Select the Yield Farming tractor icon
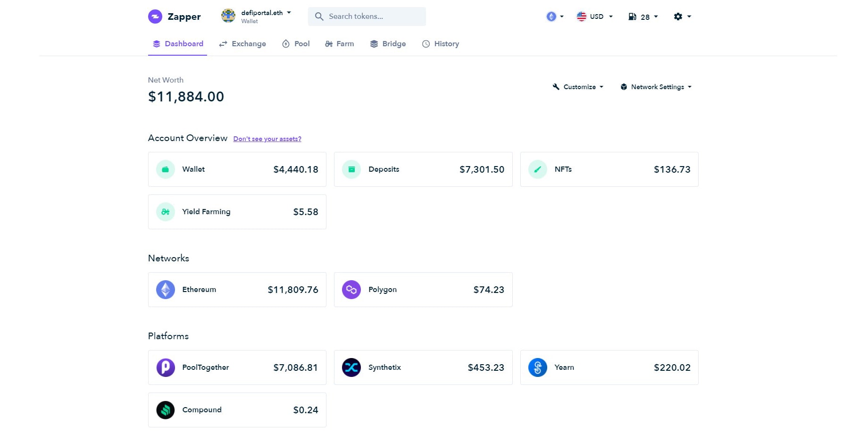The image size is (868, 434). (165, 211)
